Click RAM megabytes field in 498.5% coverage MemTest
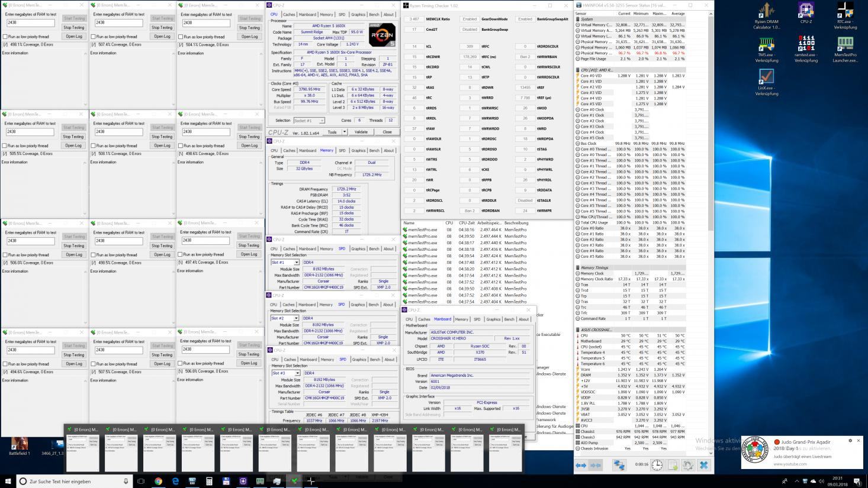The height and width of the screenshot is (488, 868). [118, 241]
